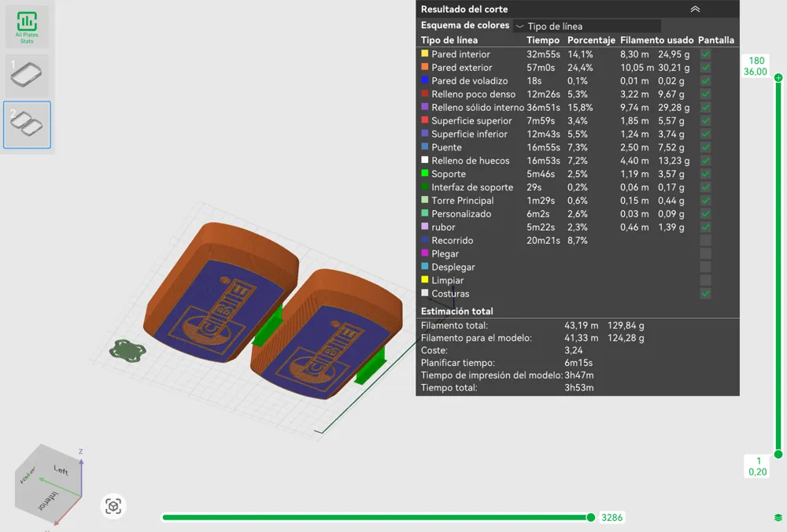Click the yellow Limpiar color swatch

[425, 279]
